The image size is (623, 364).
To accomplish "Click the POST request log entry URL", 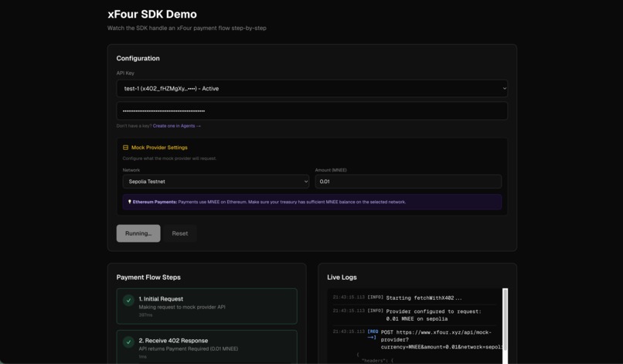I will 441,340.
